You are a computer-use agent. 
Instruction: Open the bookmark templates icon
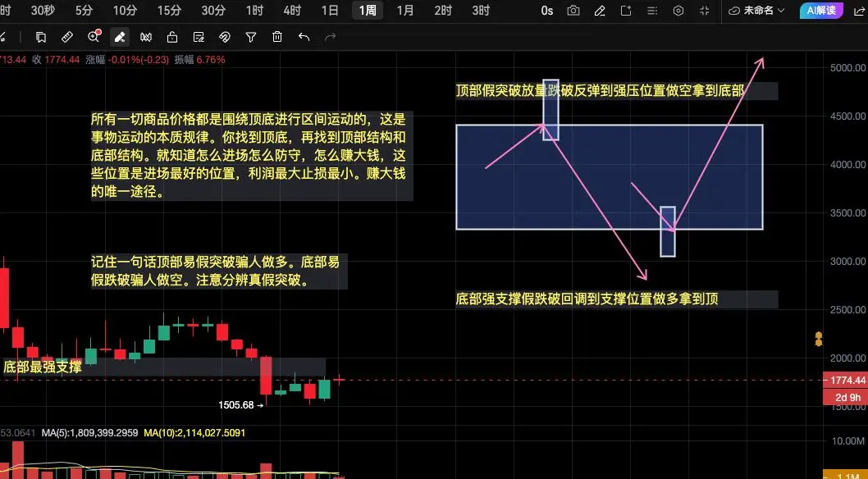(40, 37)
